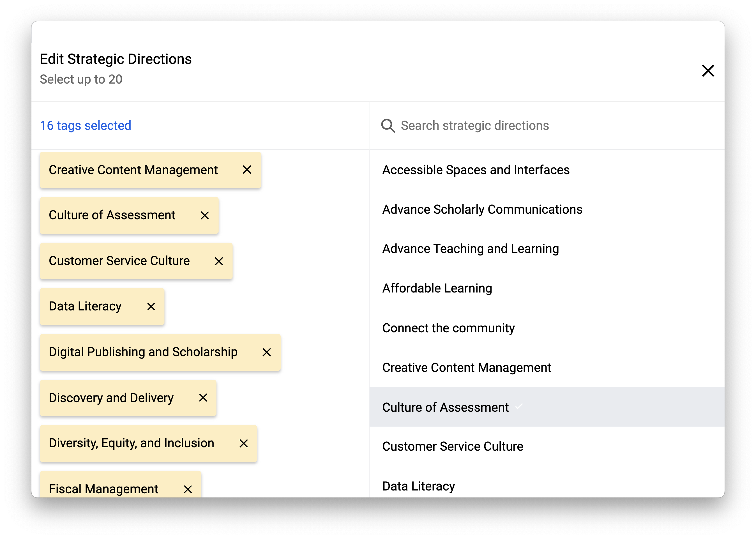Screen dimensions: 756x539
Task: Pick Affordable Learning from the list
Action: pyautogui.click(x=437, y=288)
